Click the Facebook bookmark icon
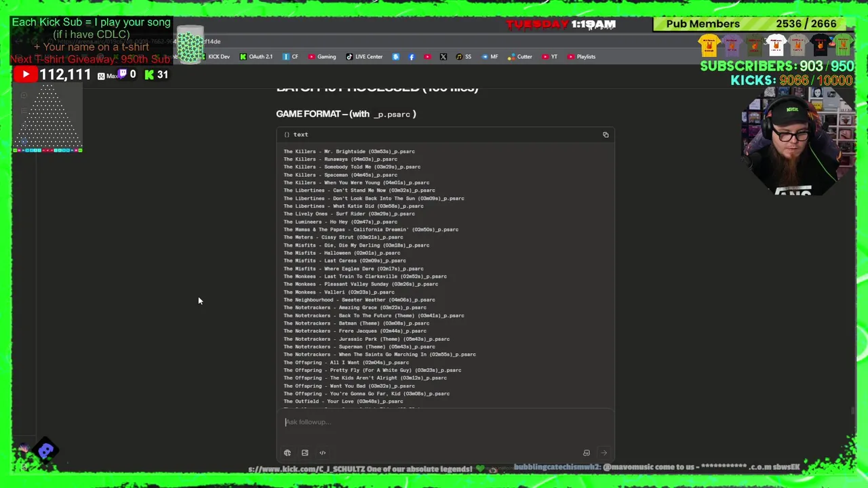The width and height of the screenshot is (868, 488). [412, 57]
